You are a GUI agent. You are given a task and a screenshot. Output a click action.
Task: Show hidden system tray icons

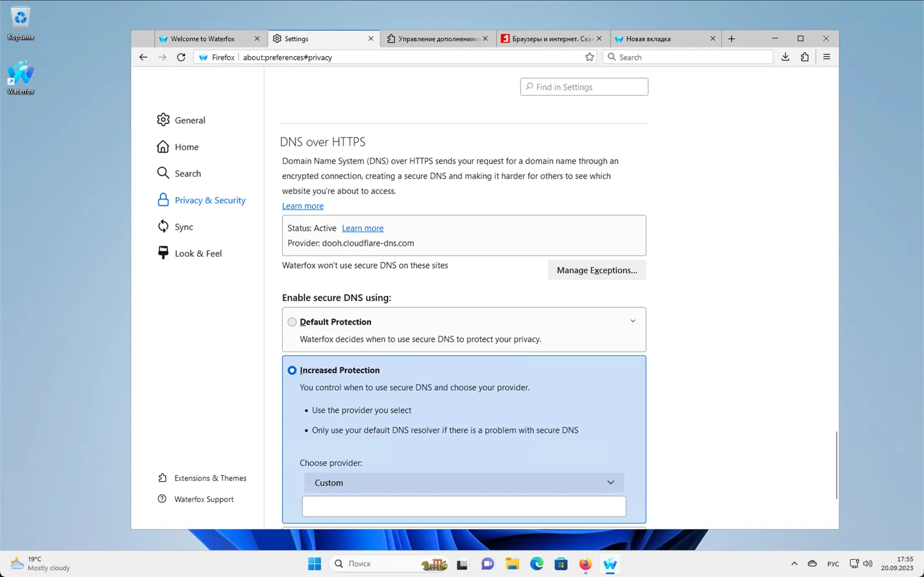coord(794,563)
